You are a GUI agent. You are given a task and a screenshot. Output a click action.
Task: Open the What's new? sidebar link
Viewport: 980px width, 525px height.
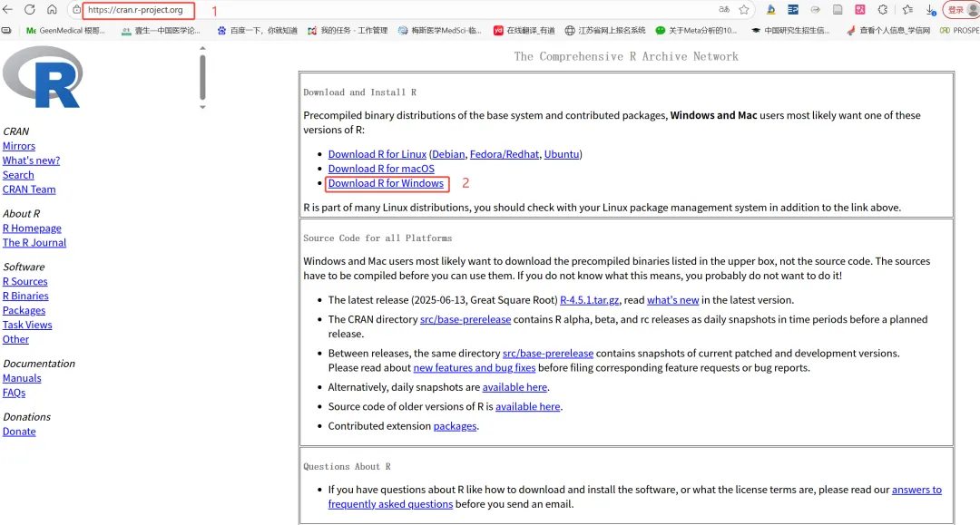(x=31, y=160)
